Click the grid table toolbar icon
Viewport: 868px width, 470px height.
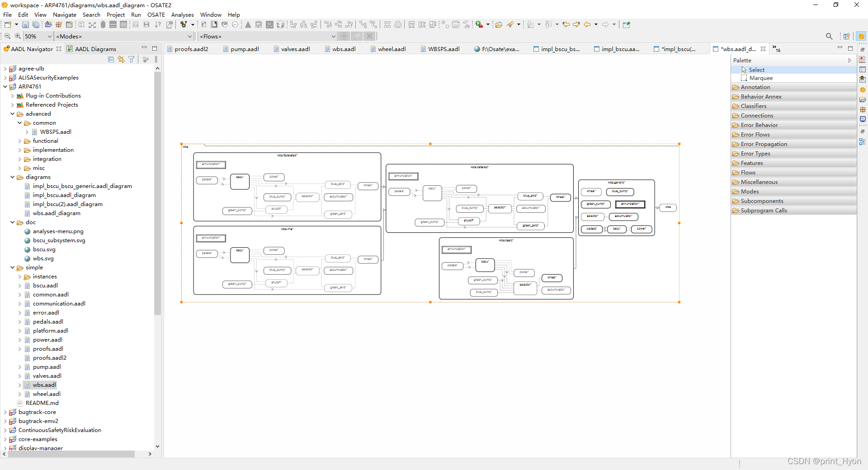(x=123, y=24)
